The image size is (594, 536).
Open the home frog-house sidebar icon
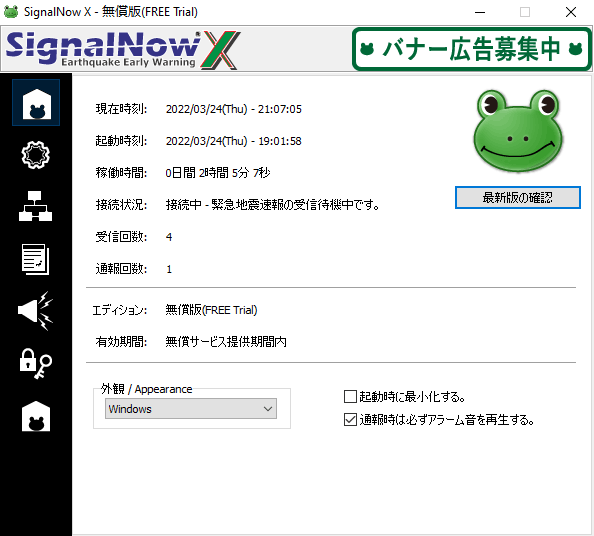coord(36,103)
